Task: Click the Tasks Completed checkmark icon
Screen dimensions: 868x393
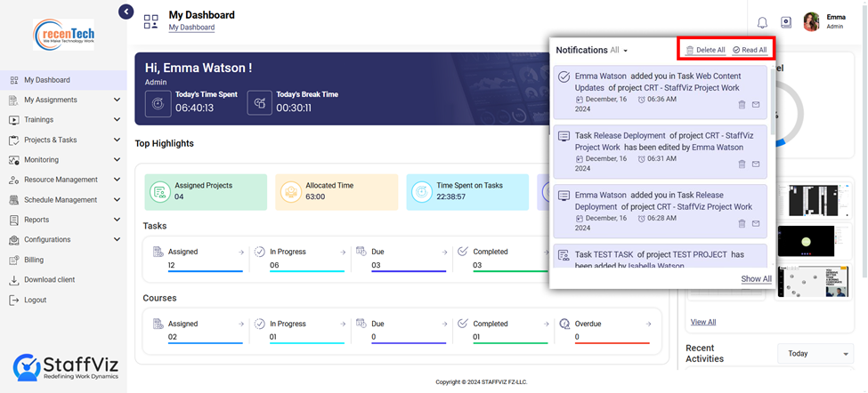Action: coord(463,252)
